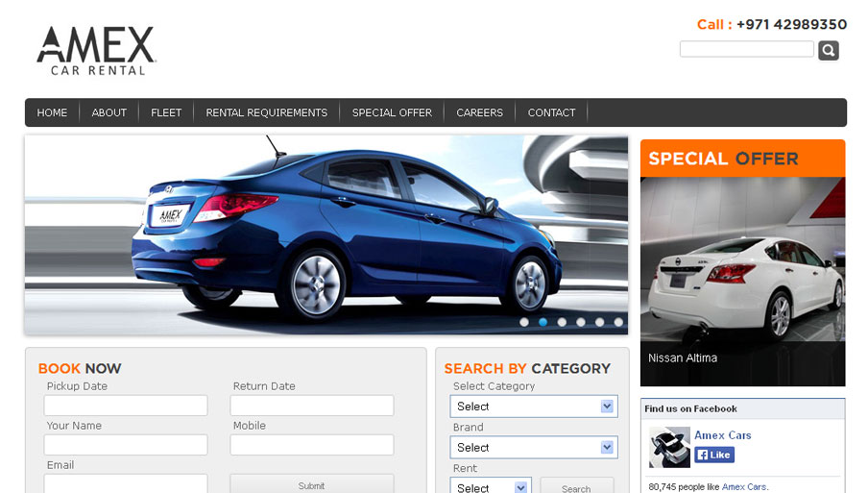
Task: Focus the Email field
Action: coord(126,483)
